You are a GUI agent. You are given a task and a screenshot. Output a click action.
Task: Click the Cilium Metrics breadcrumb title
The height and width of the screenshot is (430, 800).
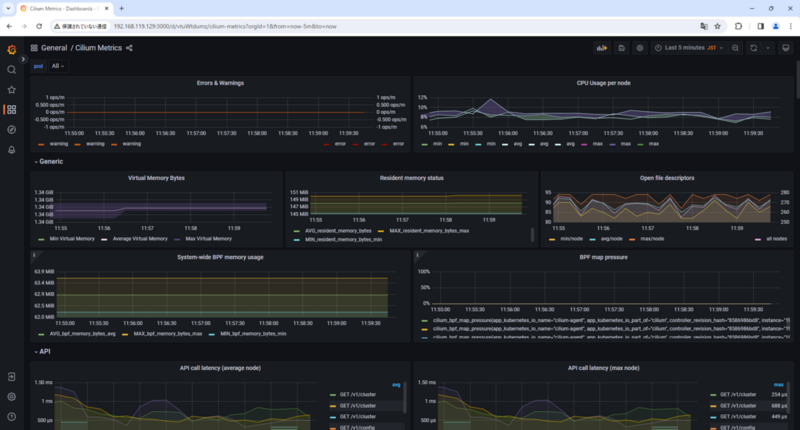(98, 48)
